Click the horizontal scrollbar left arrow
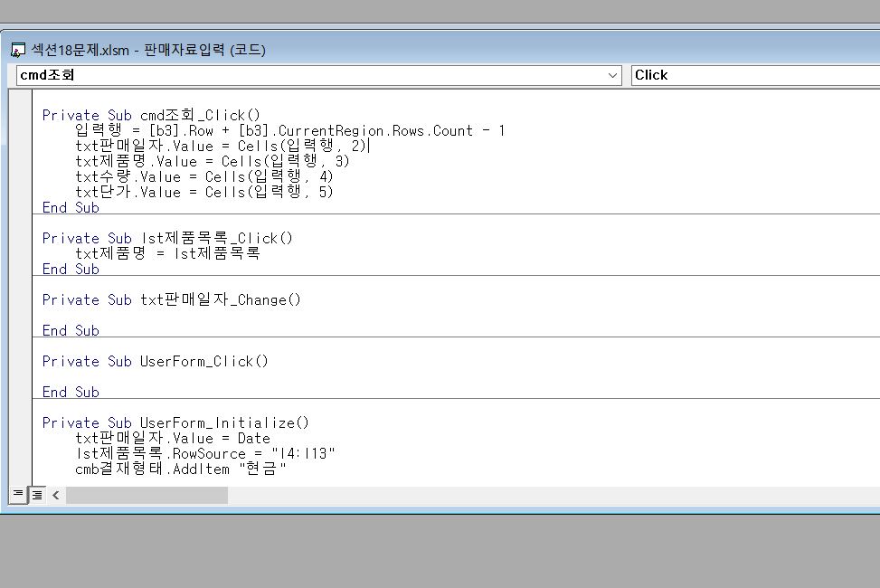 coord(56,495)
